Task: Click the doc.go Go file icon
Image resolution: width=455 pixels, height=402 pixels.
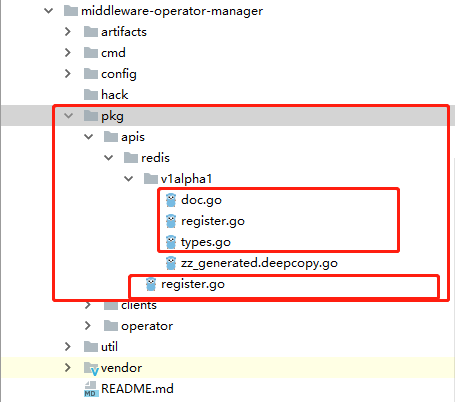Action: (171, 200)
